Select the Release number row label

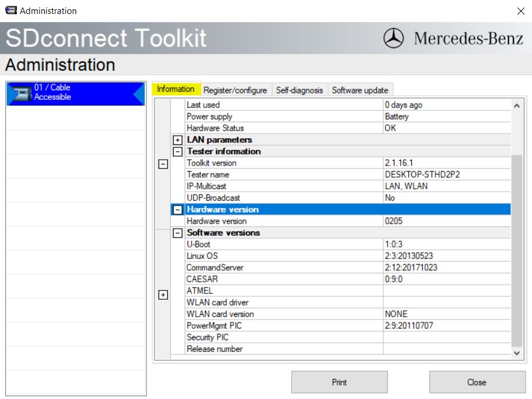pyautogui.click(x=214, y=349)
